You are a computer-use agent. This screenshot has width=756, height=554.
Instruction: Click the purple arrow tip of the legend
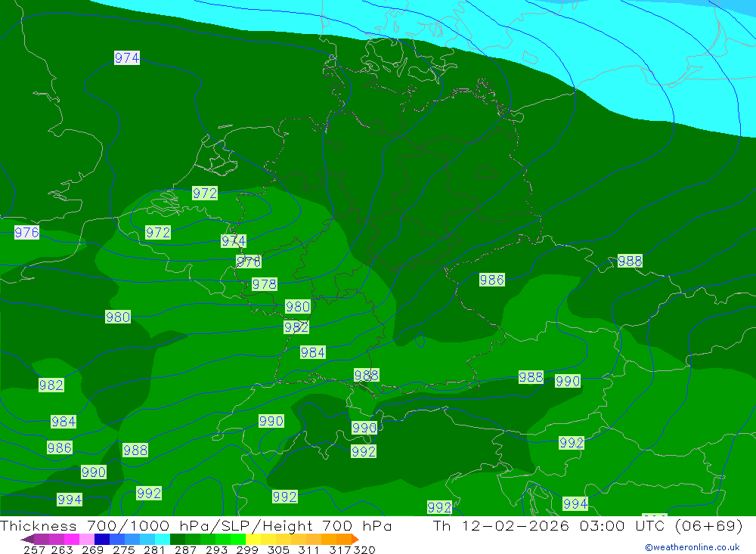point(27,539)
